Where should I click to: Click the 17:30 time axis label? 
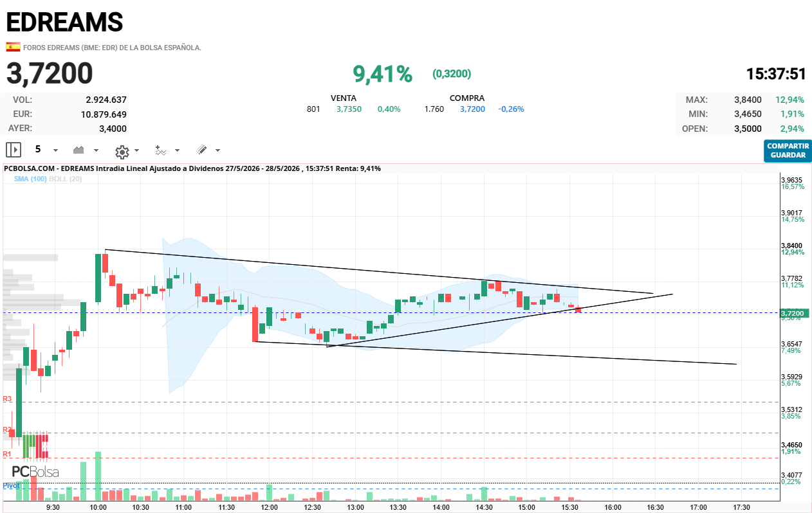(741, 507)
